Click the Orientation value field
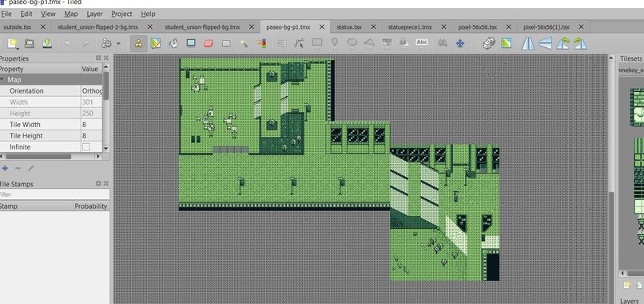Screen dimensions: 644x304 coord(92,91)
